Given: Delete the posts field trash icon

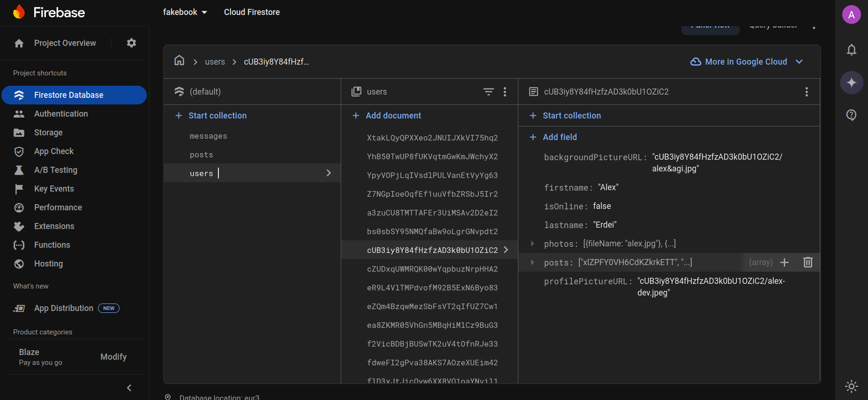Looking at the screenshot, I should pos(808,262).
